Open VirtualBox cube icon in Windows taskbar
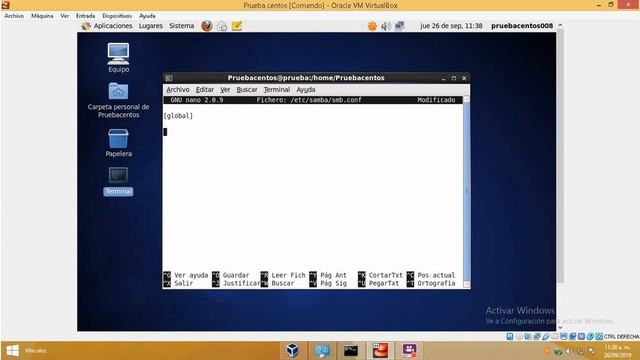This screenshot has width=640, height=360. [x=292, y=350]
